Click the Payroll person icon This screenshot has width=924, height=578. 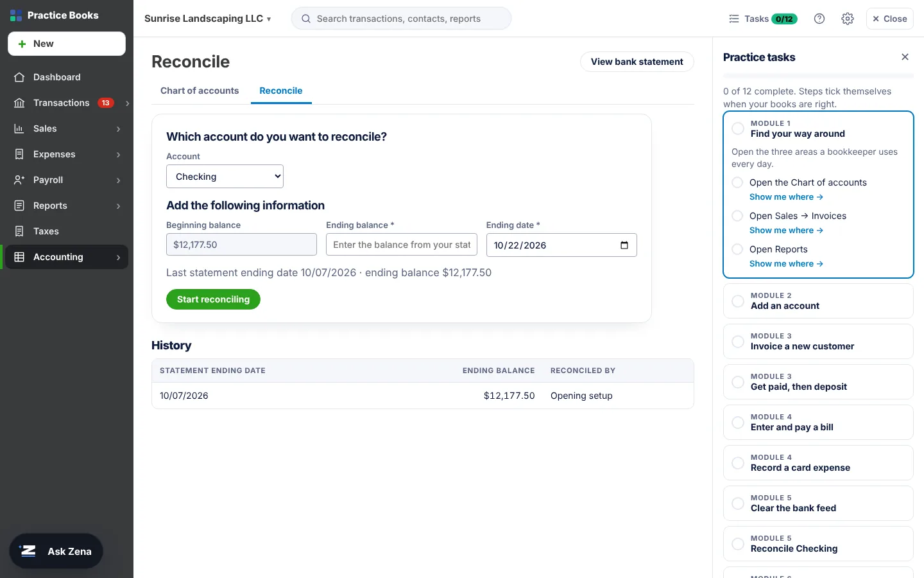(19, 180)
